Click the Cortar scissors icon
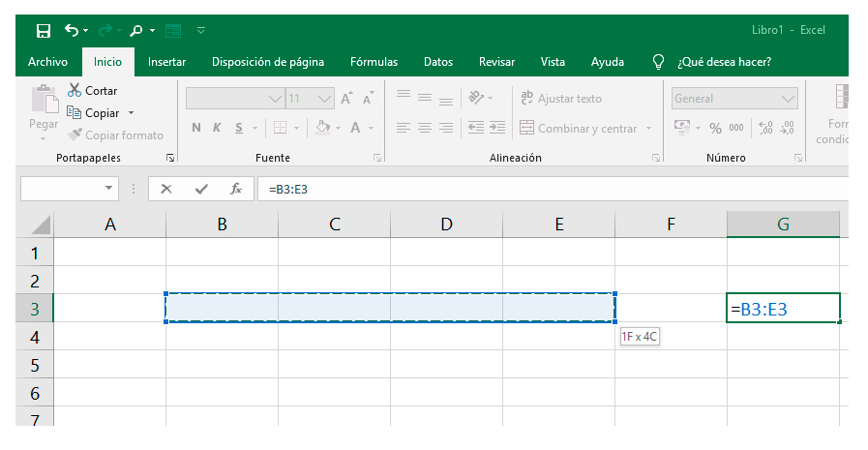 [x=75, y=91]
